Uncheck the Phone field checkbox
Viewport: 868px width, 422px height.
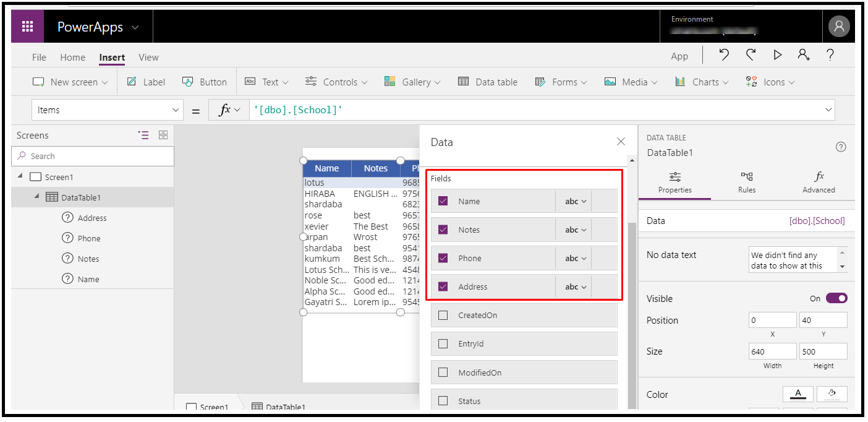point(443,258)
